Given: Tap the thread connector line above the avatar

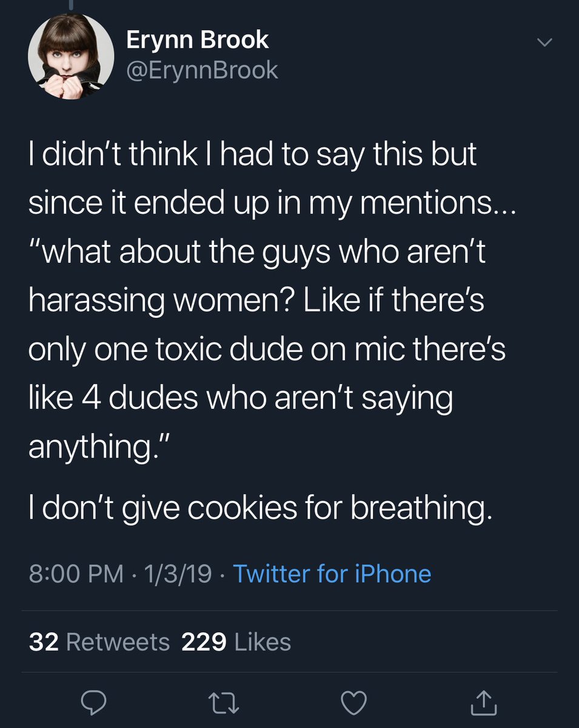Looking at the screenshot, I should coord(71,5).
